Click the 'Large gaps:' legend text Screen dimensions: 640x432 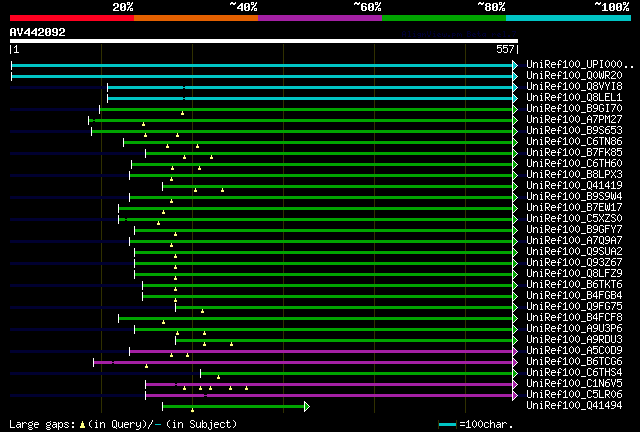click(42, 425)
